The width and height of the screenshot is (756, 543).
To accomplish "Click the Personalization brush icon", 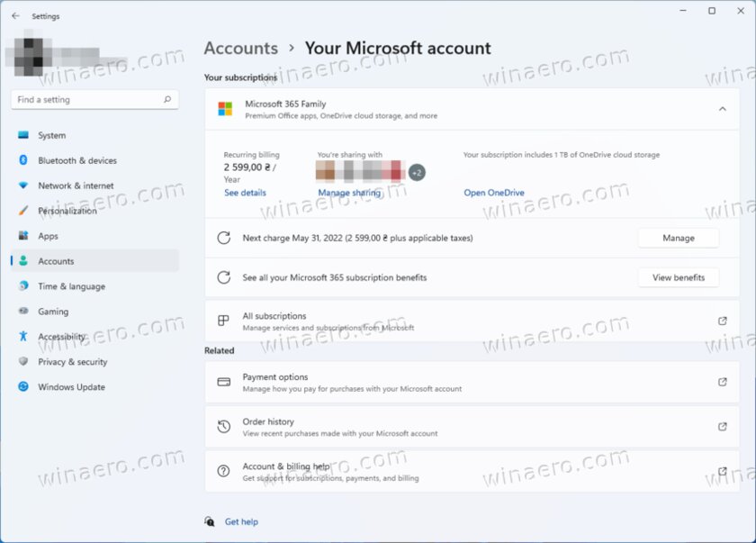I will click(x=23, y=211).
